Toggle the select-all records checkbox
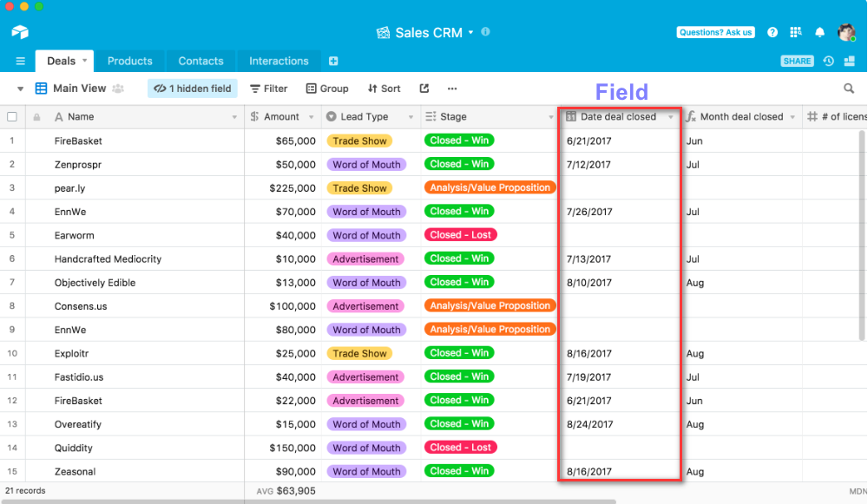Viewport: 868px width, 504px height. click(12, 117)
